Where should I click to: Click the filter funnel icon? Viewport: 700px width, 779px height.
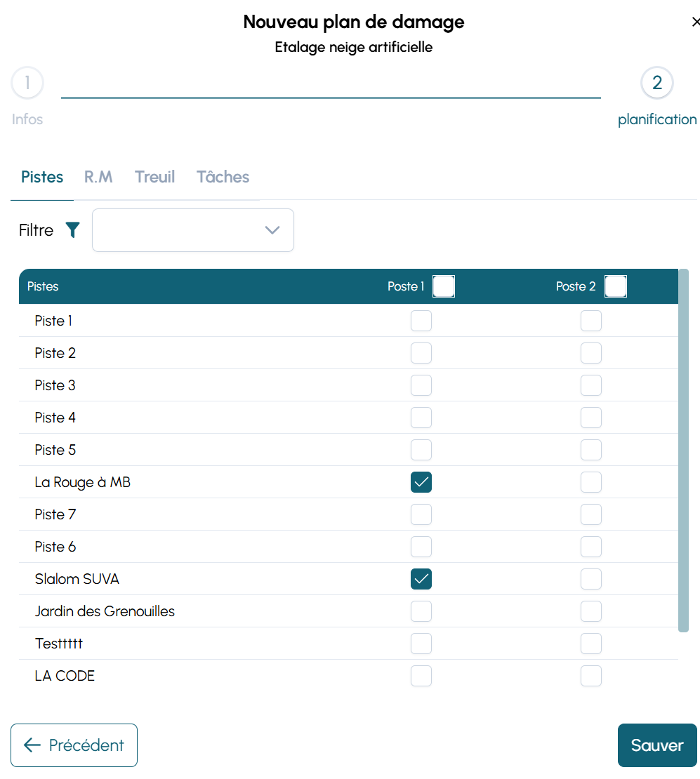pyautogui.click(x=73, y=230)
